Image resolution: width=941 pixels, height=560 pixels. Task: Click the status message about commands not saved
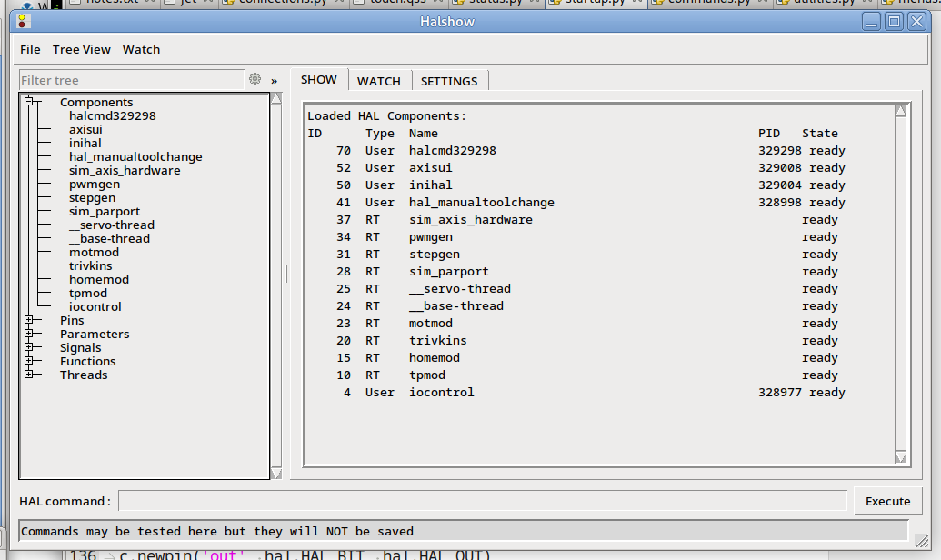[x=217, y=532]
